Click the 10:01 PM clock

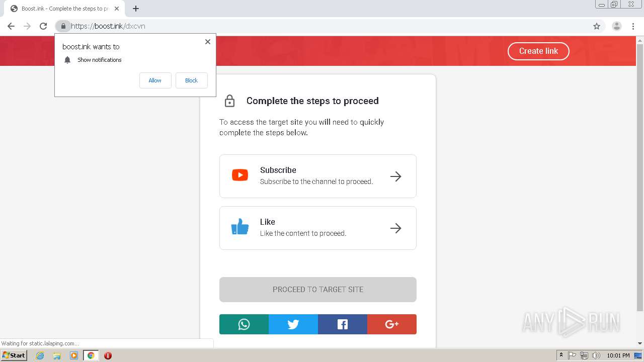[618, 355]
